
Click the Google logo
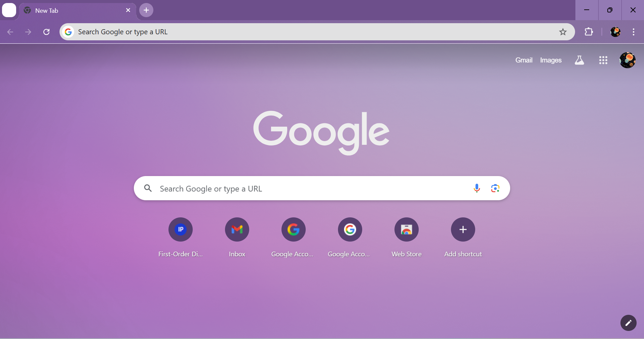[321, 133]
